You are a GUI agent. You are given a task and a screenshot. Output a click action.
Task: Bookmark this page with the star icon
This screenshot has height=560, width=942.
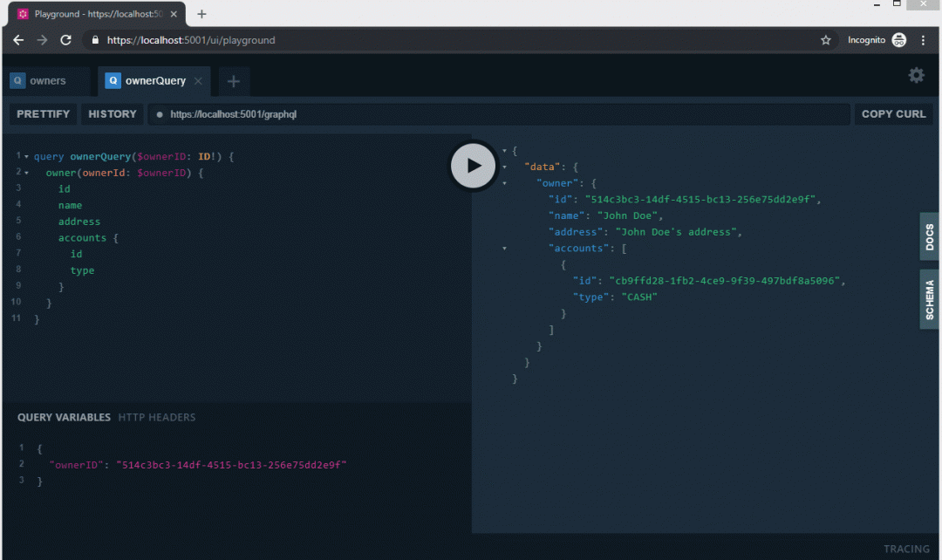[x=825, y=40]
